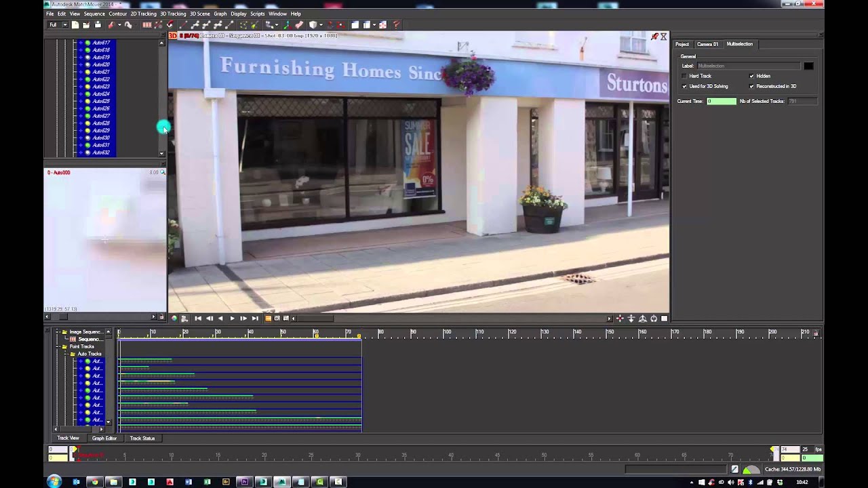This screenshot has height=488, width=868.
Task: Click the horizontal scrollbar under the zoom preview
Action: (100, 317)
